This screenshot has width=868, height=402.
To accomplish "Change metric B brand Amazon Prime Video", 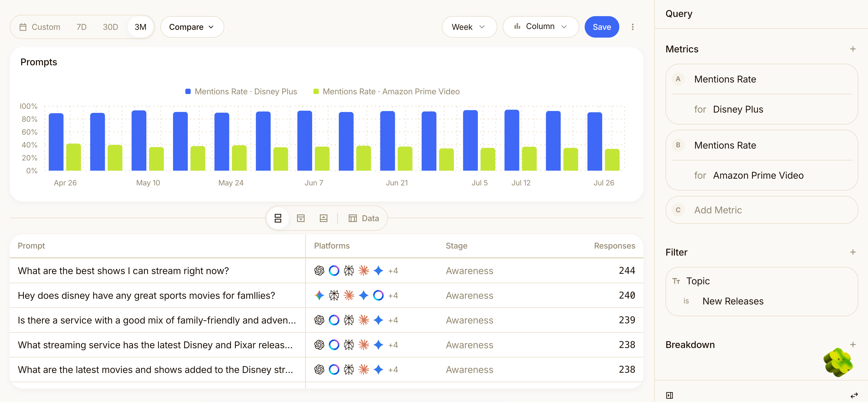I will tap(758, 175).
